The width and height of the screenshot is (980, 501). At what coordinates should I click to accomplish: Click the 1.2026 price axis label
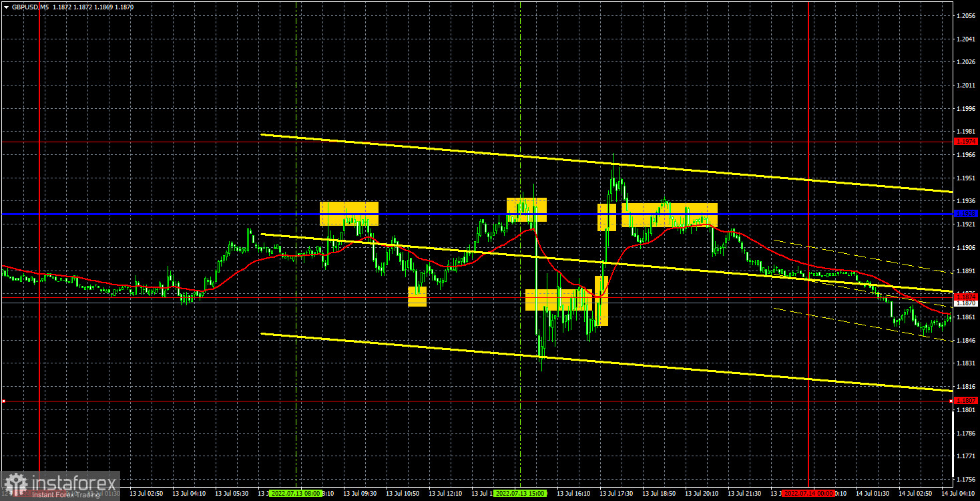pos(966,62)
